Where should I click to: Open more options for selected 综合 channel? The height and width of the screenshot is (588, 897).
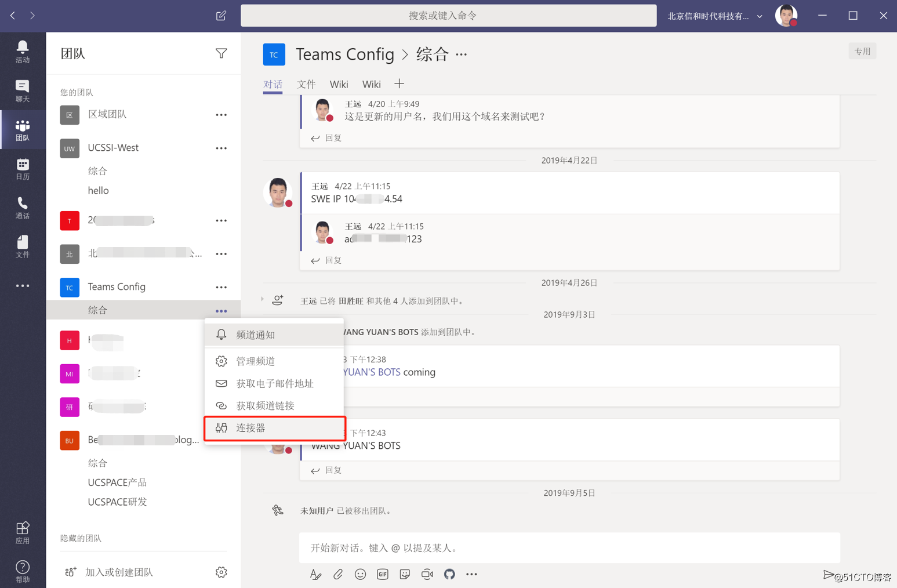click(x=221, y=311)
